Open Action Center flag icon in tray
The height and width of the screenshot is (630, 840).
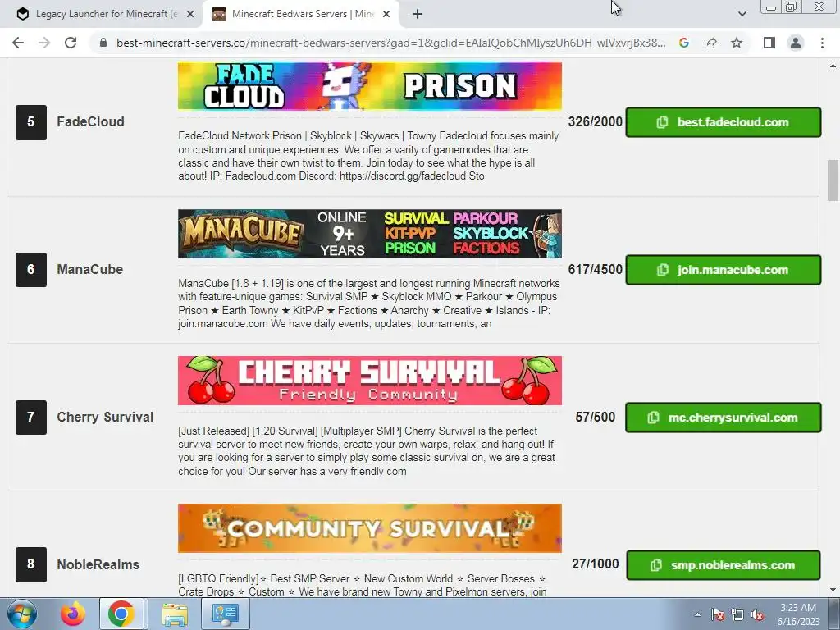coord(718,615)
